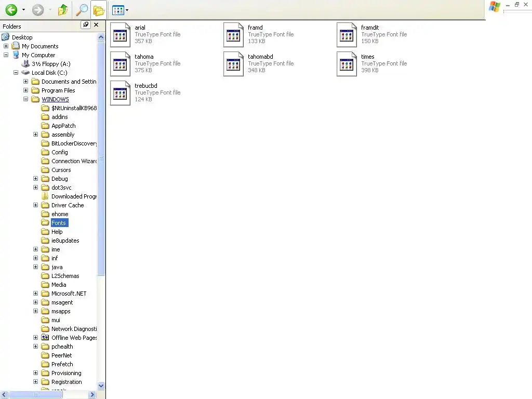Open the Search magnifier tool
The height and width of the screenshot is (399, 532).
(x=82, y=10)
